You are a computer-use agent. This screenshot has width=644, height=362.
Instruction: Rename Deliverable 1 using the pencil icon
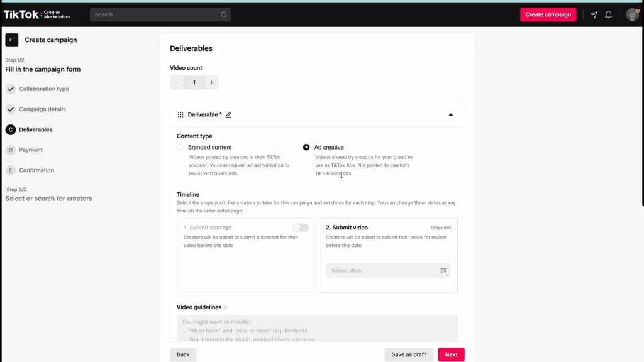tap(228, 114)
